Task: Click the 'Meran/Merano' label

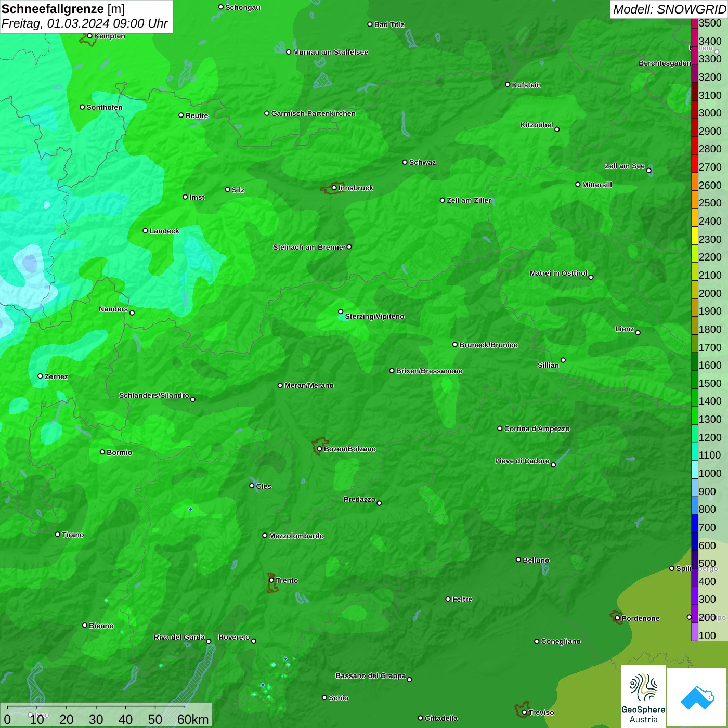Action: (309, 385)
